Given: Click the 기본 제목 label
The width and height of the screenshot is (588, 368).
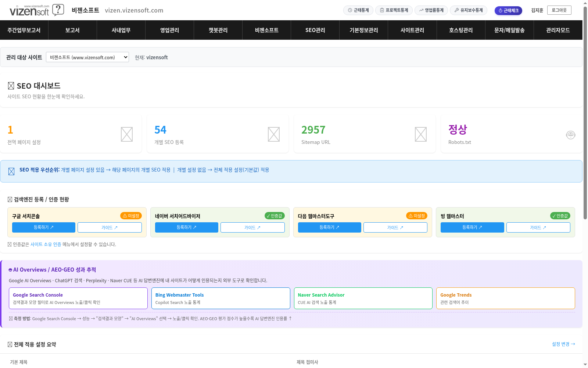Looking at the screenshot, I should (x=19, y=362).
